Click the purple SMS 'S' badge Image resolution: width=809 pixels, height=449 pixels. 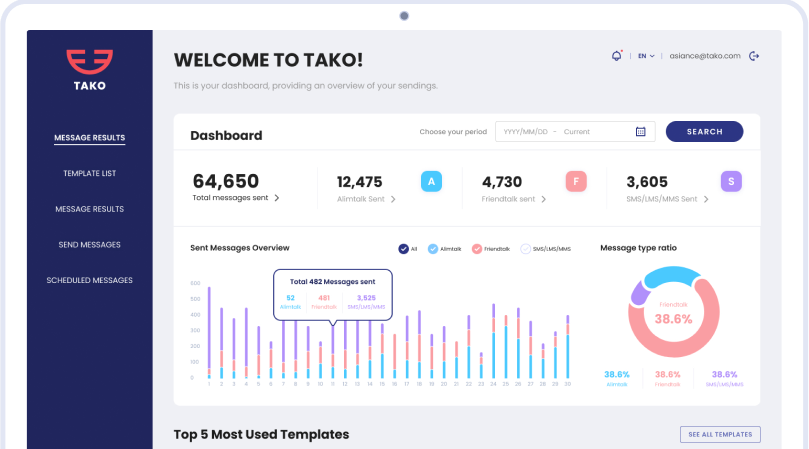point(731,181)
